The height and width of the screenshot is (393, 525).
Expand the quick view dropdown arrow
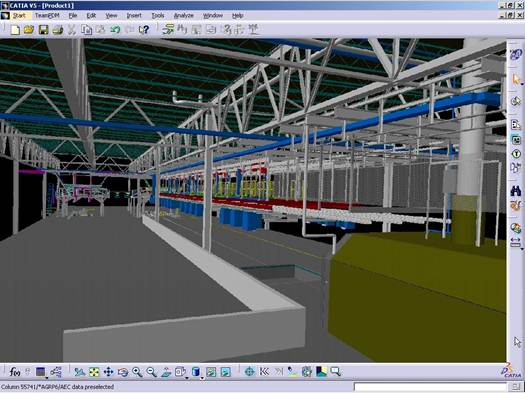[187, 378]
